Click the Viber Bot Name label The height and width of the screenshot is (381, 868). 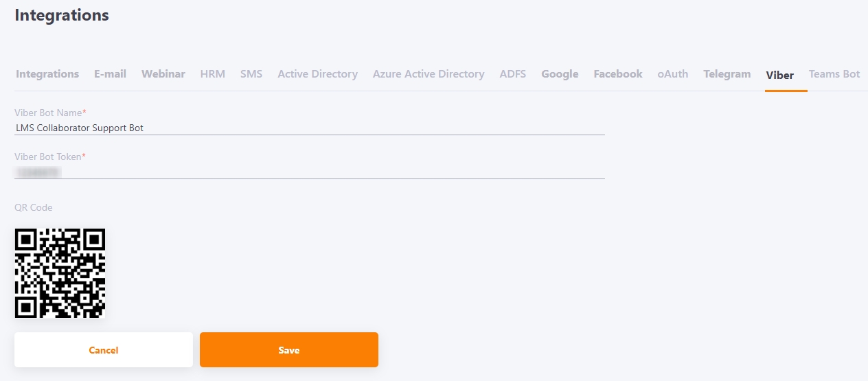[50, 113]
